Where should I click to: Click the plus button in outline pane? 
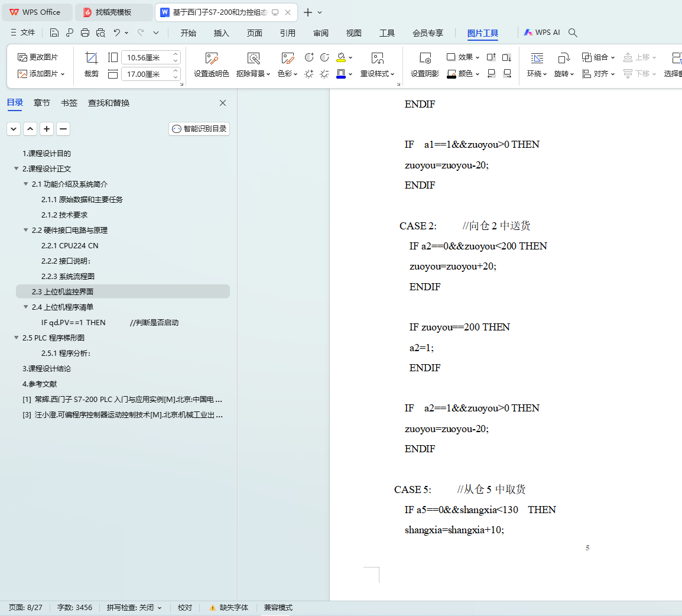coord(47,129)
